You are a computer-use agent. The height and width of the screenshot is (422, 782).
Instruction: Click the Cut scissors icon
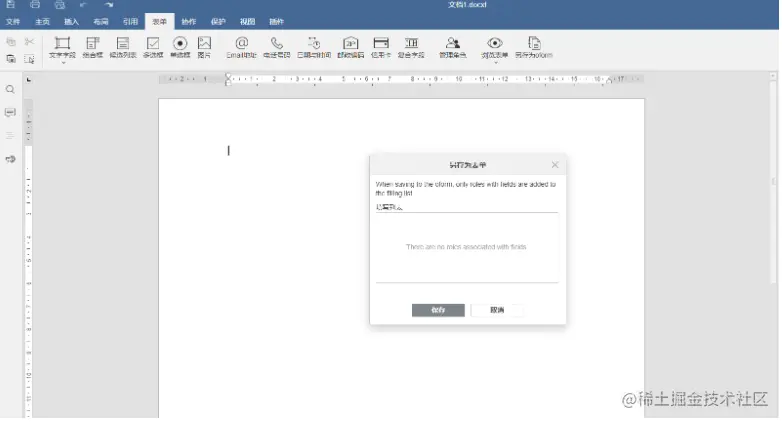pos(29,42)
